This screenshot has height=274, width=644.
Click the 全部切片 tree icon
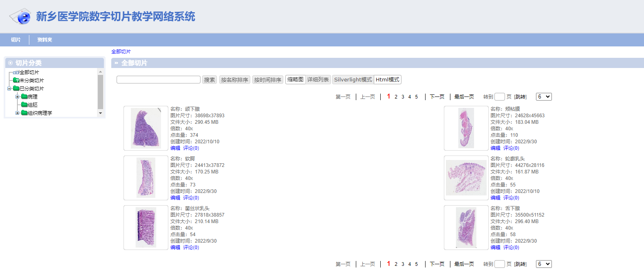pos(16,72)
